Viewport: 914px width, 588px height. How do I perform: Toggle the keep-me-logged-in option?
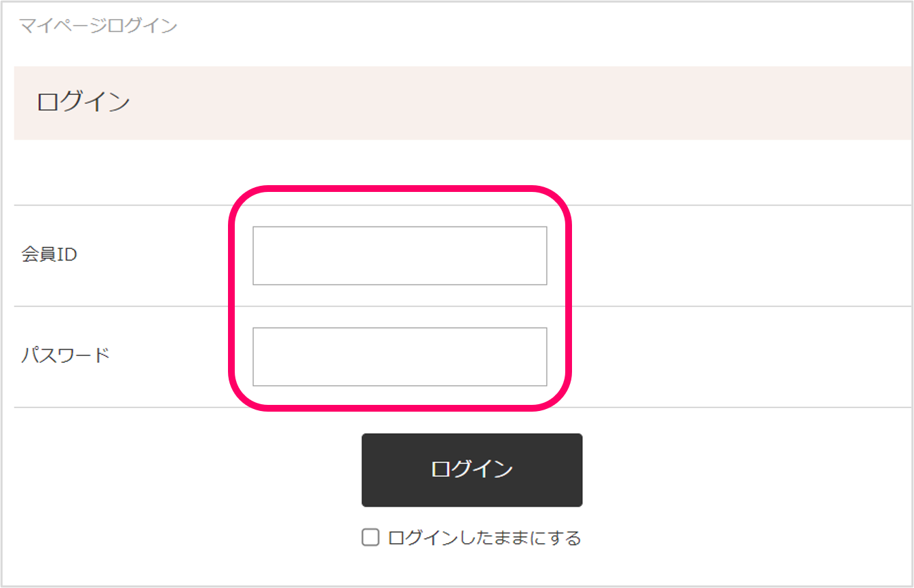click(370, 538)
